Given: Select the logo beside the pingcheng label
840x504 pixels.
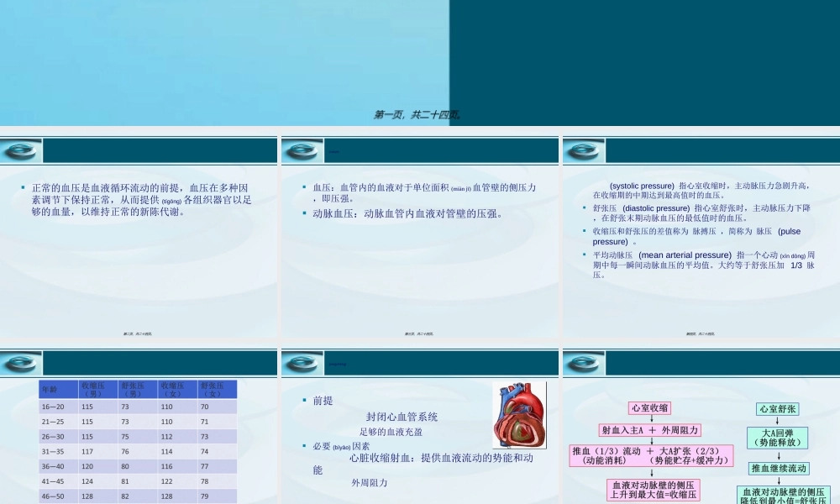Looking at the screenshot, I should pyautogui.click(x=302, y=364).
